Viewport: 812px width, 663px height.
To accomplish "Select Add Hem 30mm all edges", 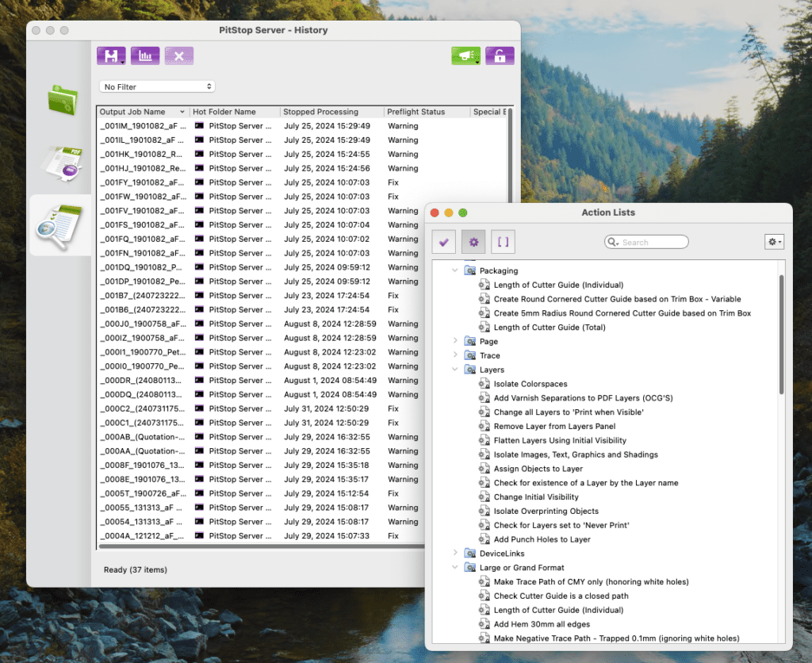I will tap(542, 624).
